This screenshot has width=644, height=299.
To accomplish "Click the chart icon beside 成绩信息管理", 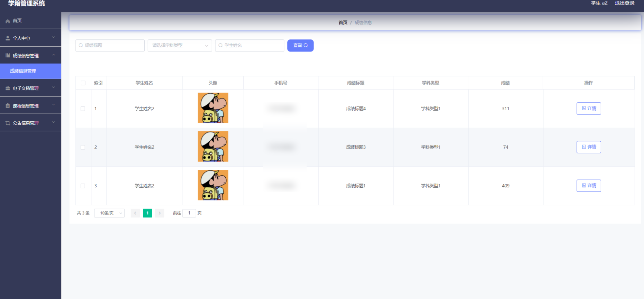I will (8, 56).
